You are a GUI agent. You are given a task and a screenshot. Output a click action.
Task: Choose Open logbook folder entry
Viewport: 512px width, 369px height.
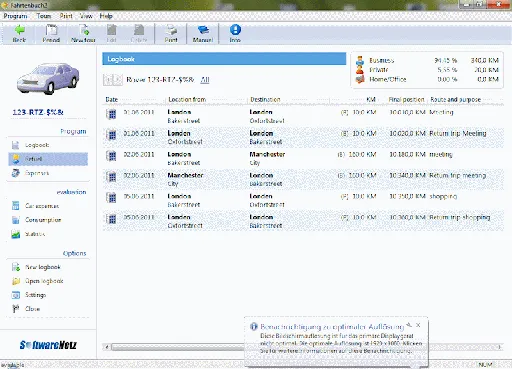48,281
